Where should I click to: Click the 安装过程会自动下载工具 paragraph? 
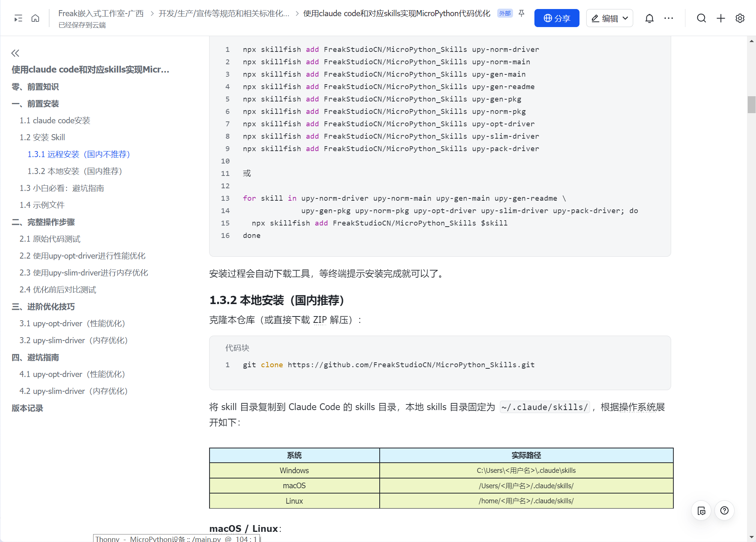(327, 274)
